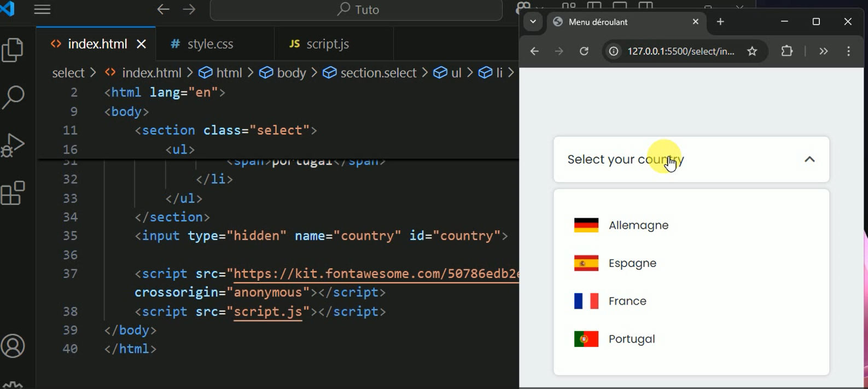The width and height of the screenshot is (868, 389).
Task: Jump to sticky line <ul> at line 16
Action: click(180, 149)
